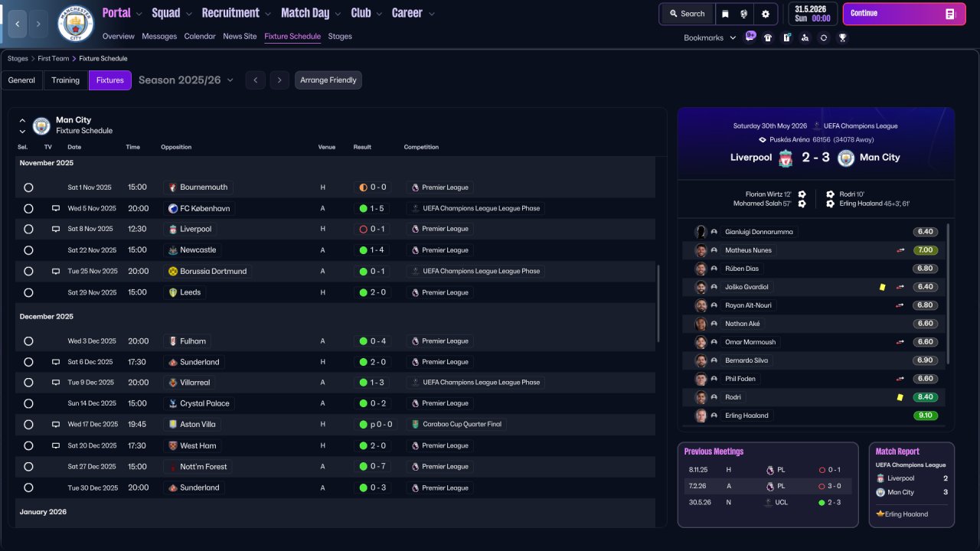Click the Man City crest in the match scoreline
980x551 pixels.
pos(846,158)
